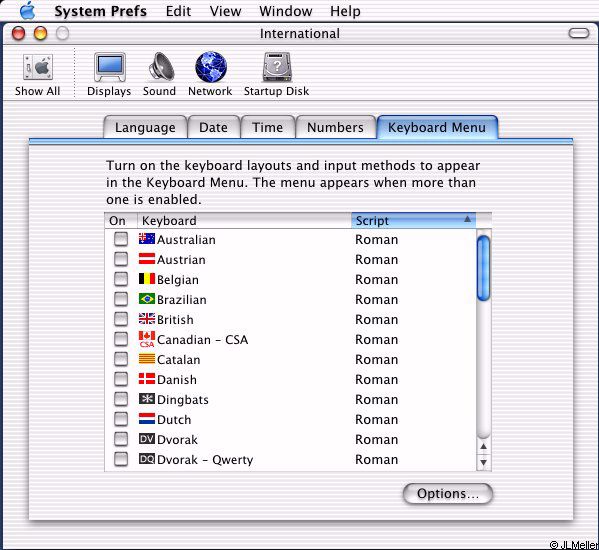Select the Australian keyboard name
The width and height of the screenshot is (599, 550).
pyautogui.click(x=186, y=239)
